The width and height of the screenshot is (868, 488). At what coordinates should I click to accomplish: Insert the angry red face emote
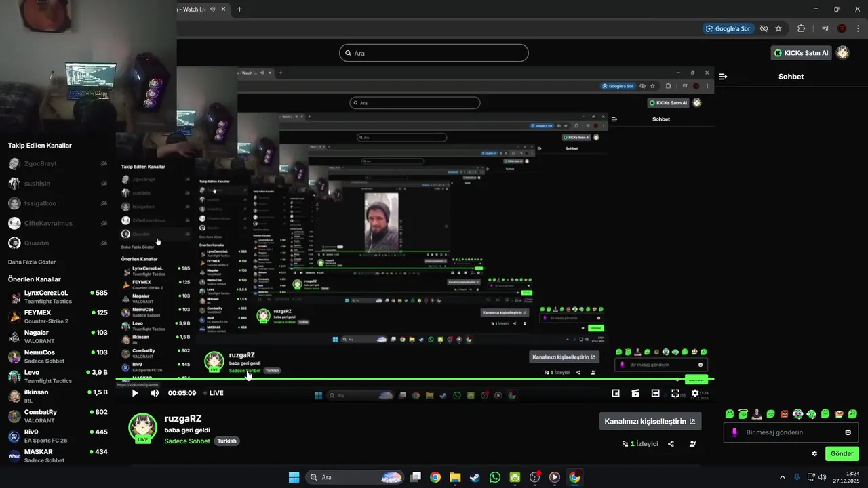[784, 413]
